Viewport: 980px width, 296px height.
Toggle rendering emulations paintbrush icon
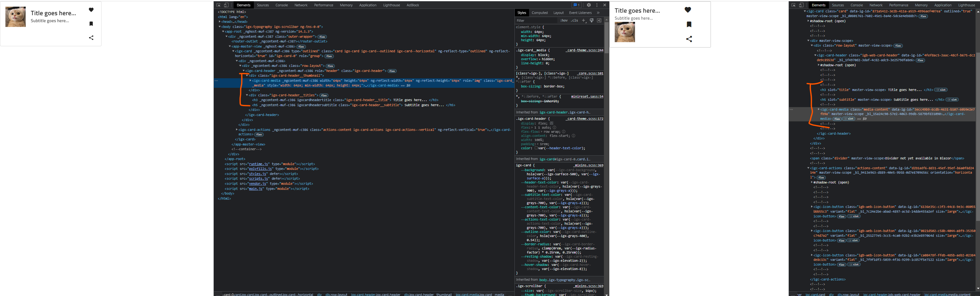592,21
